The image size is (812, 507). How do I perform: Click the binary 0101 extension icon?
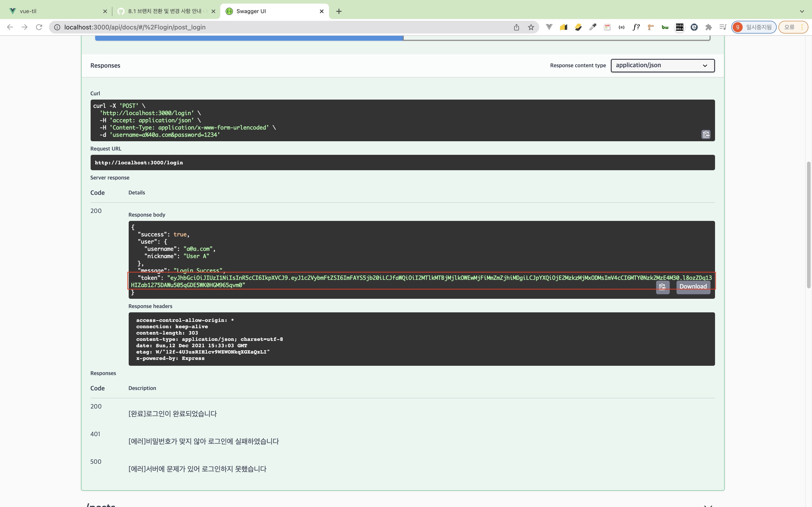(x=679, y=27)
